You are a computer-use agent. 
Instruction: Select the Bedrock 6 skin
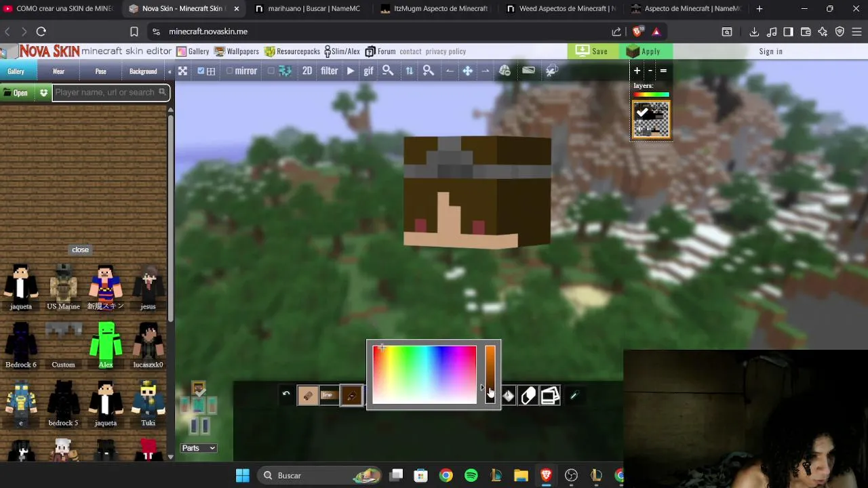[x=21, y=345]
